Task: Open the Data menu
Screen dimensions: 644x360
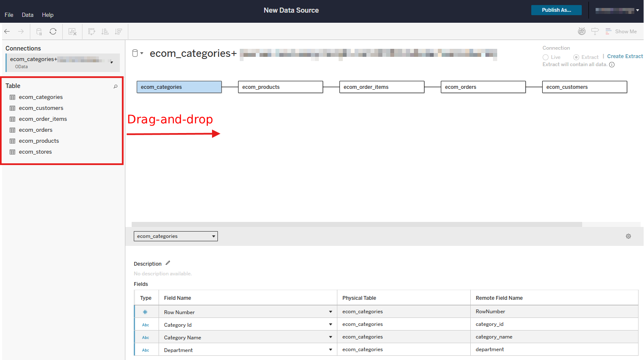Action: 27,15
